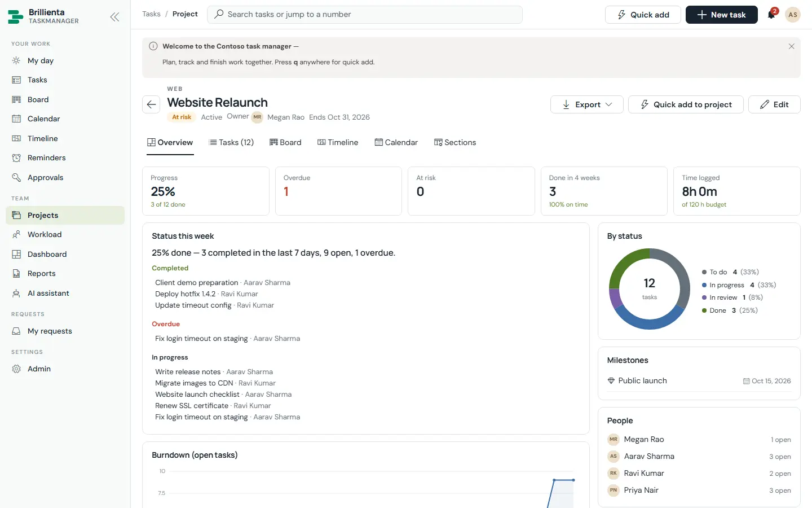Image resolution: width=812 pixels, height=508 pixels.
Task: Click the Quick add button
Action: tap(643, 15)
